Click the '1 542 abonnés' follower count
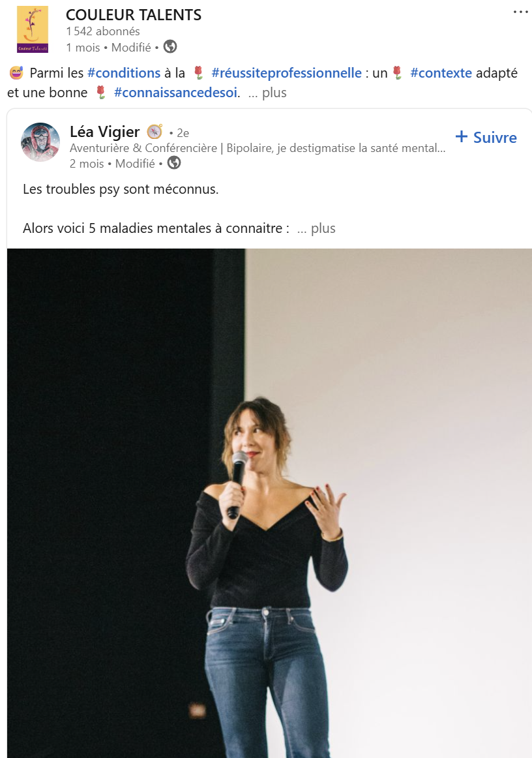This screenshot has width=532, height=758. click(x=103, y=31)
